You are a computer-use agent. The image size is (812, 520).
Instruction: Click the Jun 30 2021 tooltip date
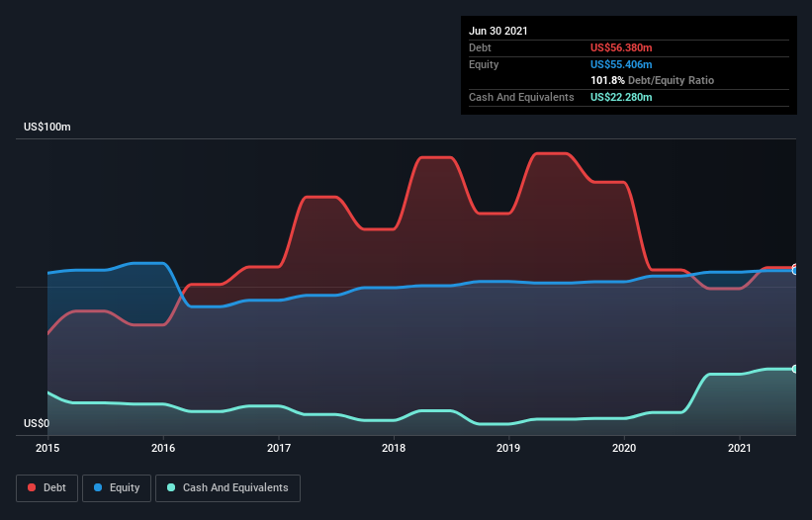[x=498, y=31]
